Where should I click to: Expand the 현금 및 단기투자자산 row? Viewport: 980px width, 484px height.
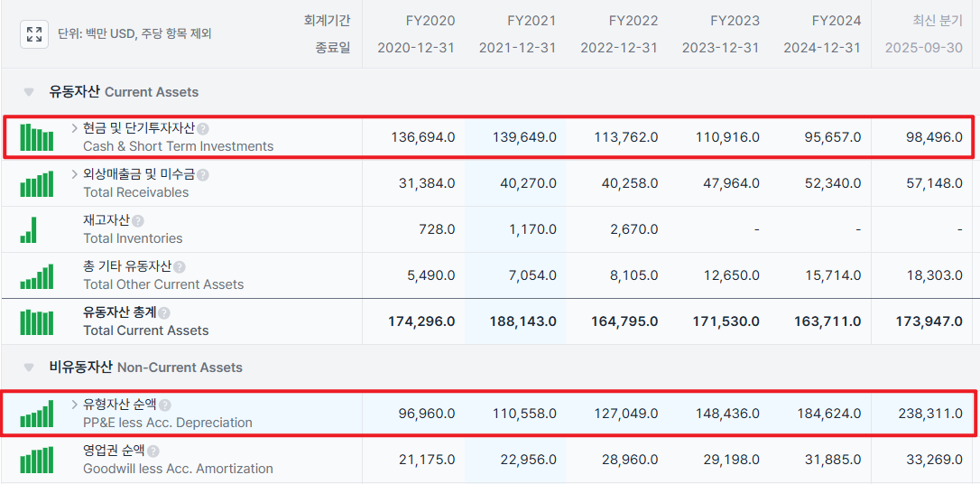(x=75, y=128)
